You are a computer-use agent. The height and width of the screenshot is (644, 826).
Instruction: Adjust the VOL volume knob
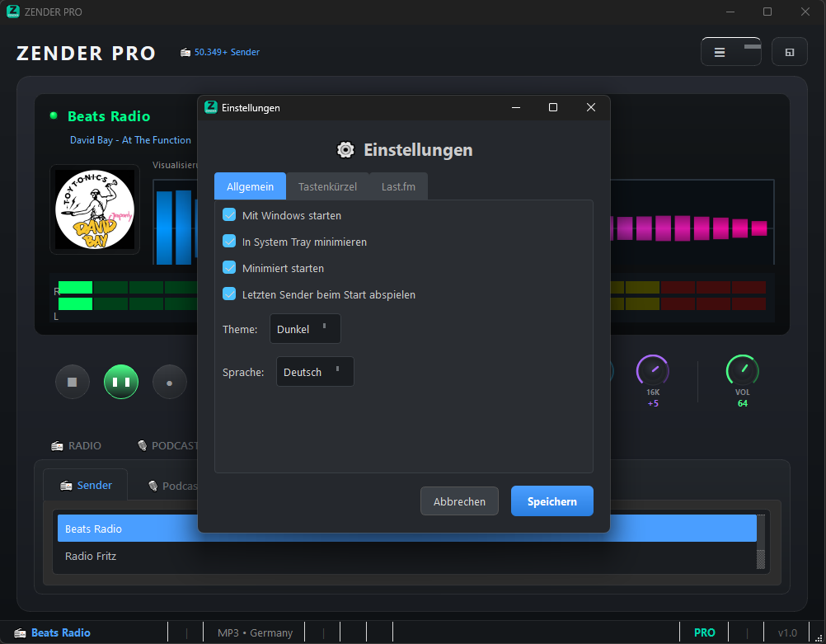742,370
